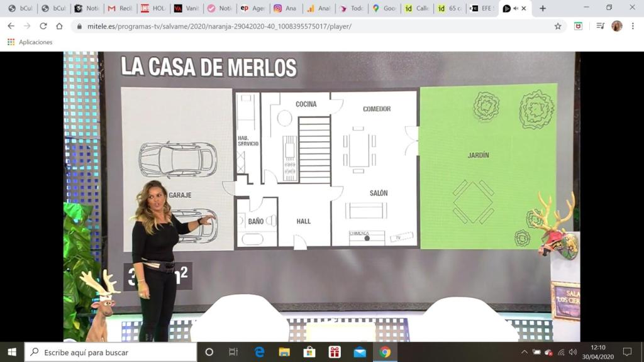Show hidden system tray icons
Screen dimensions: 644x362
pos(525,352)
